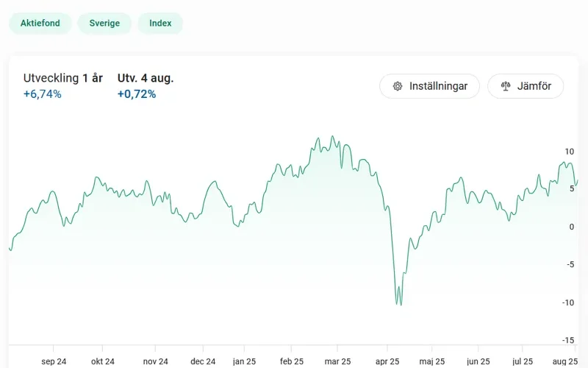Screen dimensions: 588x368
Task: Click the feb 25 axis label
Action: [292, 361]
